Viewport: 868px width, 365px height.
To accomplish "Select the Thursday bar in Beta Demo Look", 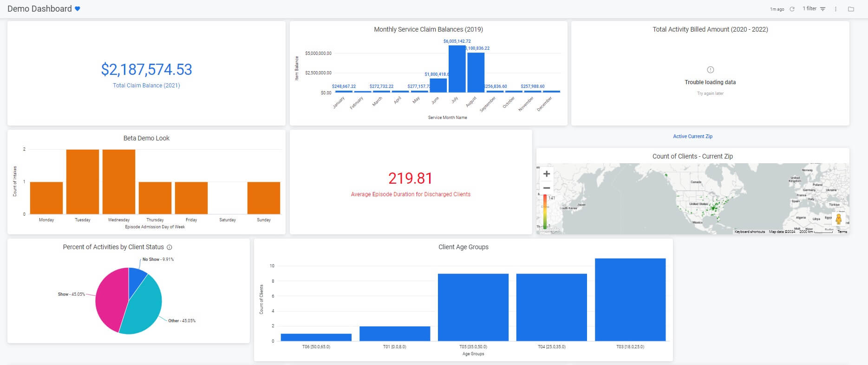I will tap(155, 198).
